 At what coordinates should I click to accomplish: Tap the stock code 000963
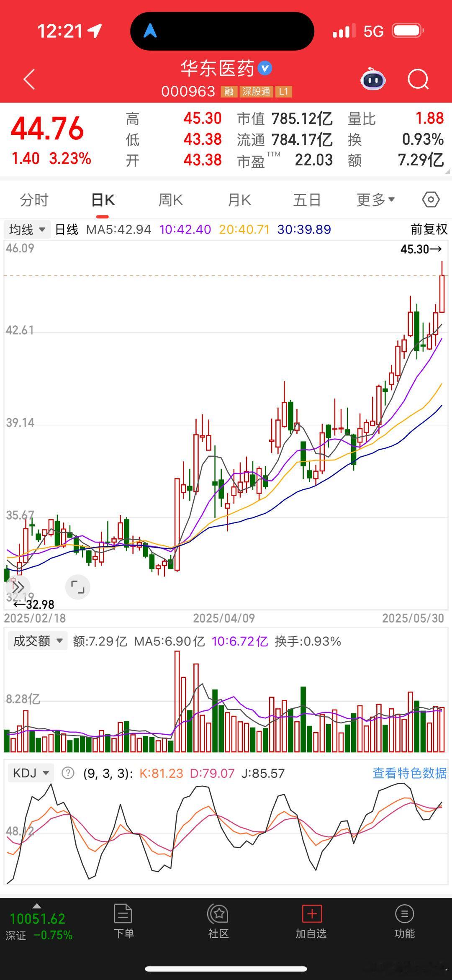(x=188, y=92)
